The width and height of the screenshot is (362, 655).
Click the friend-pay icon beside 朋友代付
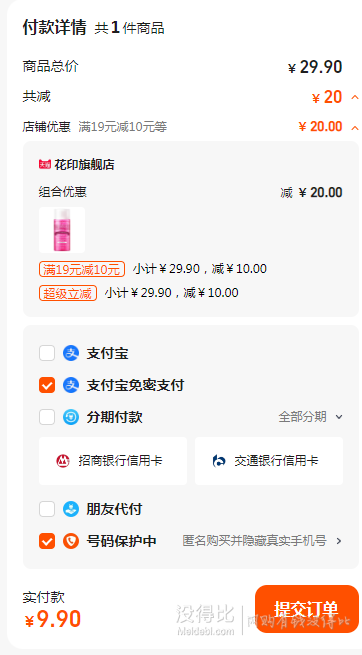pyautogui.click(x=71, y=509)
